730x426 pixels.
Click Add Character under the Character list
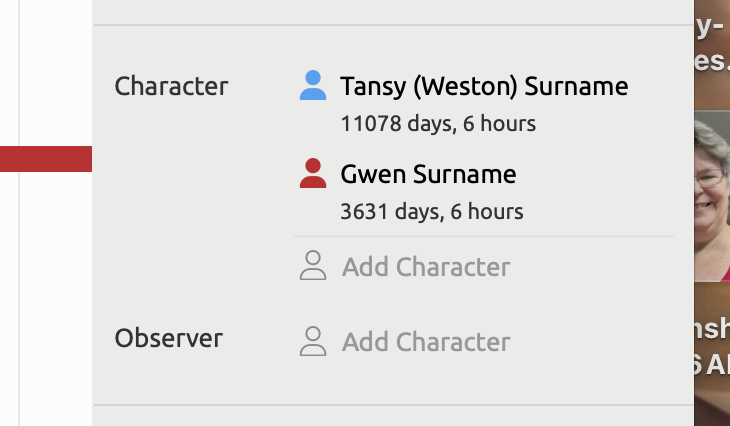pyautogui.click(x=426, y=267)
